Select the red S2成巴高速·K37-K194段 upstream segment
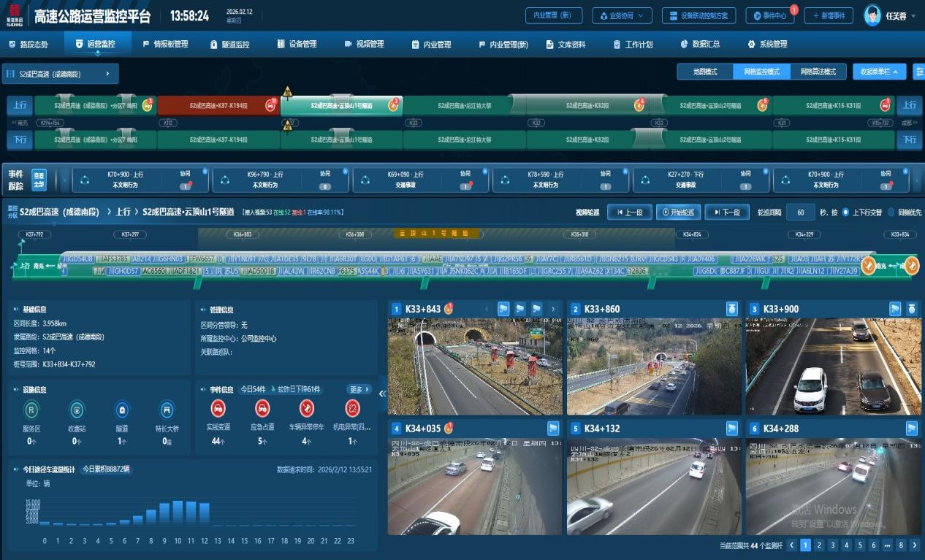Image resolution: width=925 pixels, height=560 pixels. click(218, 106)
